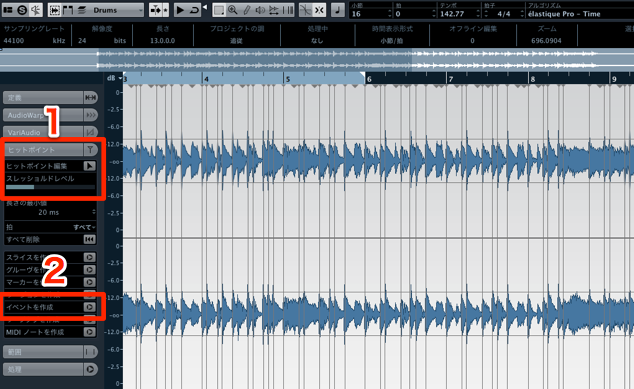Toggle Show Audio Event icon
This screenshot has height=389, width=634.
[55, 10]
